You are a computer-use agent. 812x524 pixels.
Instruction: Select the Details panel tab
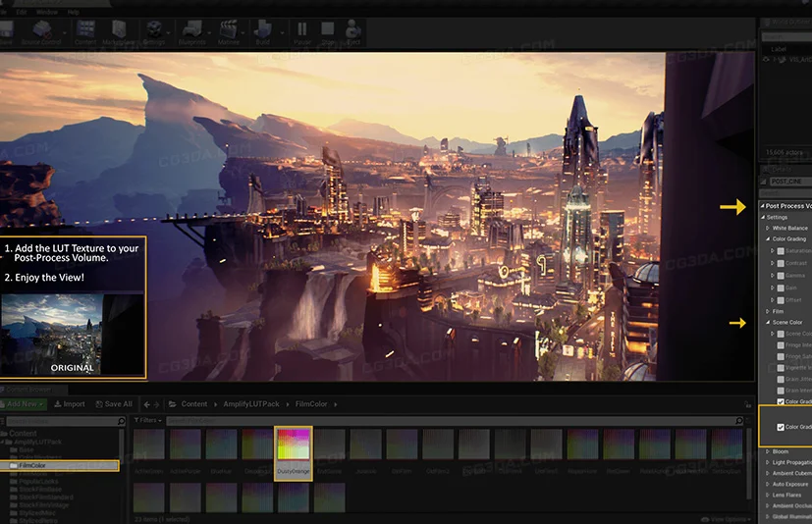(786, 170)
